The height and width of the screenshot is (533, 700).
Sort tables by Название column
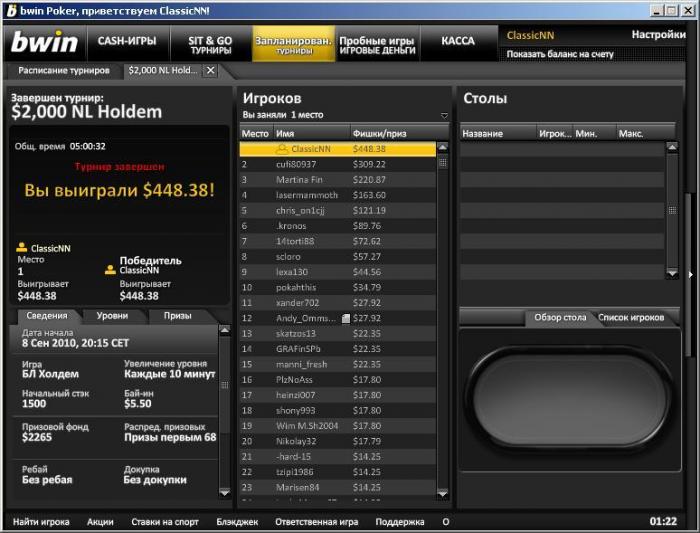pyautogui.click(x=498, y=133)
